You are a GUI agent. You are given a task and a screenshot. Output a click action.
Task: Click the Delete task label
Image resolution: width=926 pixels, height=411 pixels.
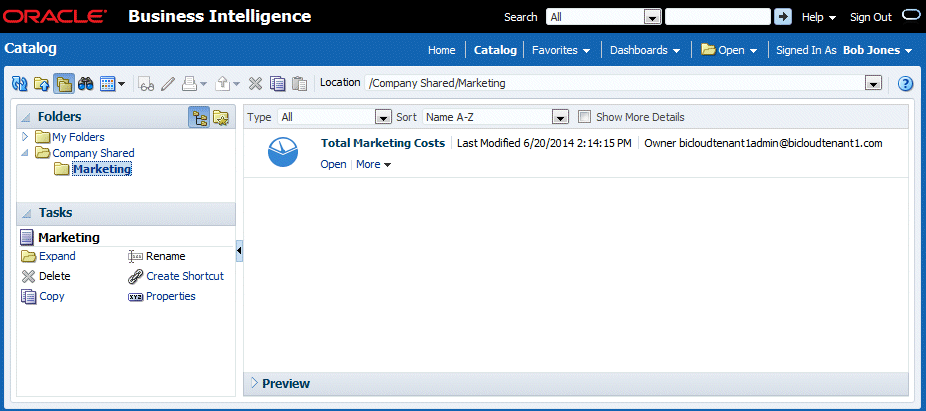[55, 276]
